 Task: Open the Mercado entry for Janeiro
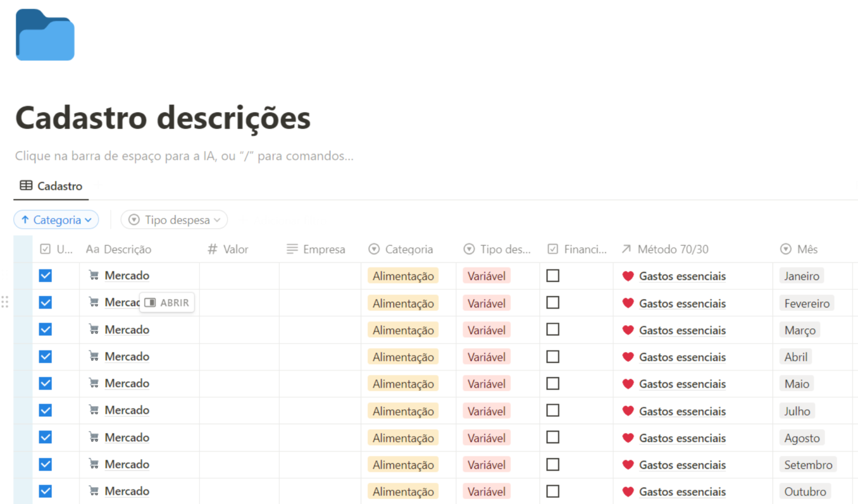click(127, 276)
